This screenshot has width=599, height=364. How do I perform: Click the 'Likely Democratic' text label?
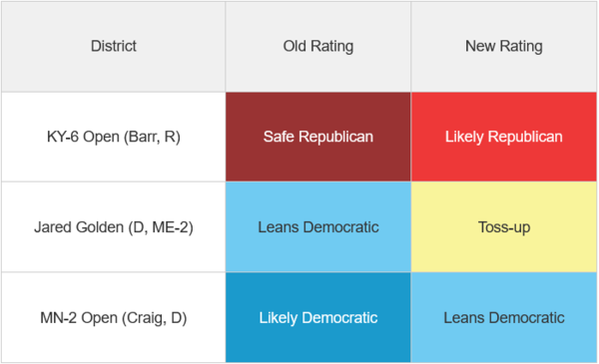click(318, 318)
